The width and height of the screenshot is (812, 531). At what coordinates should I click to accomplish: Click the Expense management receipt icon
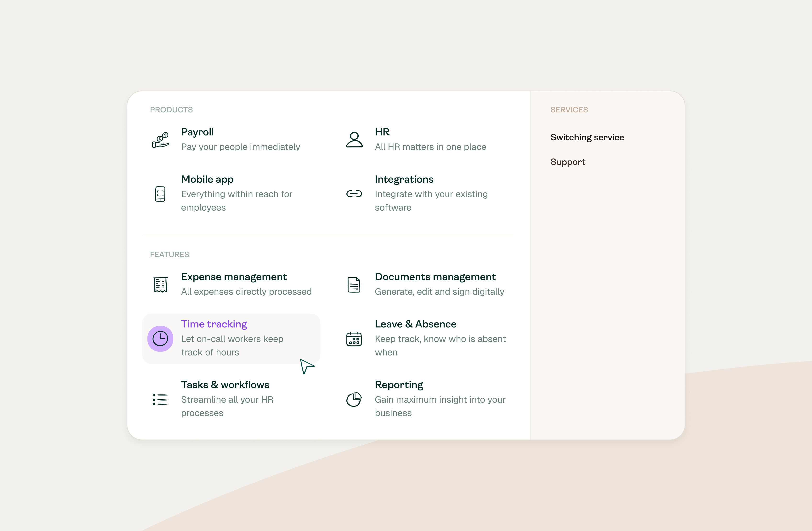click(160, 285)
